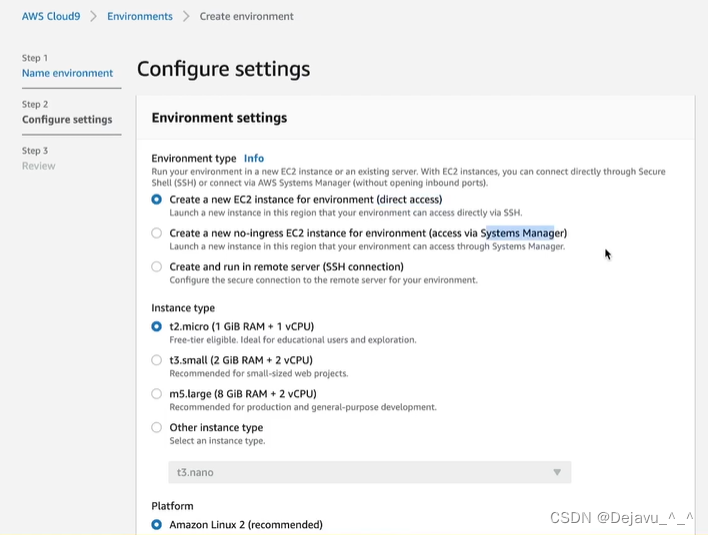Select Amazon Linux 2 platform radio
708x535 pixels.
157,525
